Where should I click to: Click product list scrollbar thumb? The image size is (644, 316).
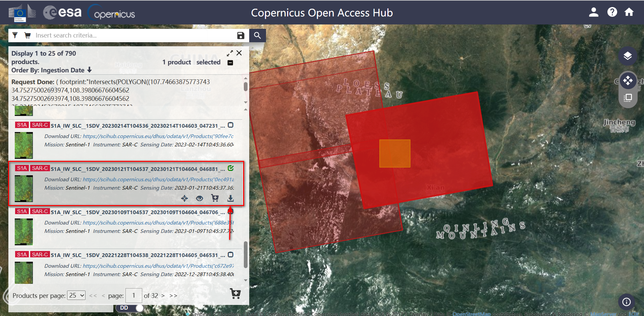click(246, 255)
